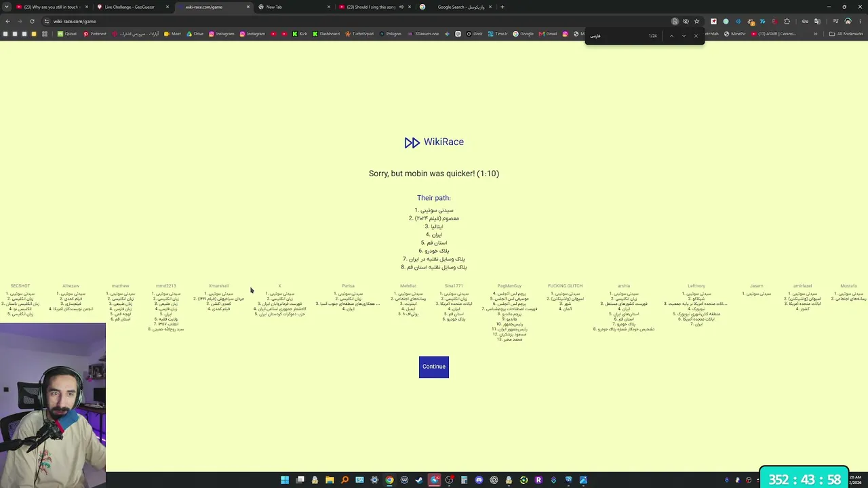Open the Dashboard bookmark
This screenshot has width=868, height=488.
(x=325, y=34)
